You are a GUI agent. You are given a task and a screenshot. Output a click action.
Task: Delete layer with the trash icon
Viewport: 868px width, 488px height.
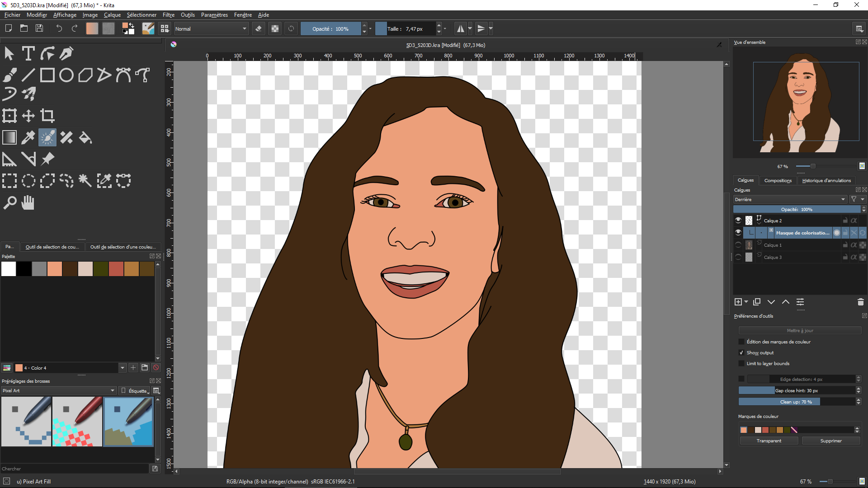point(860,302)
